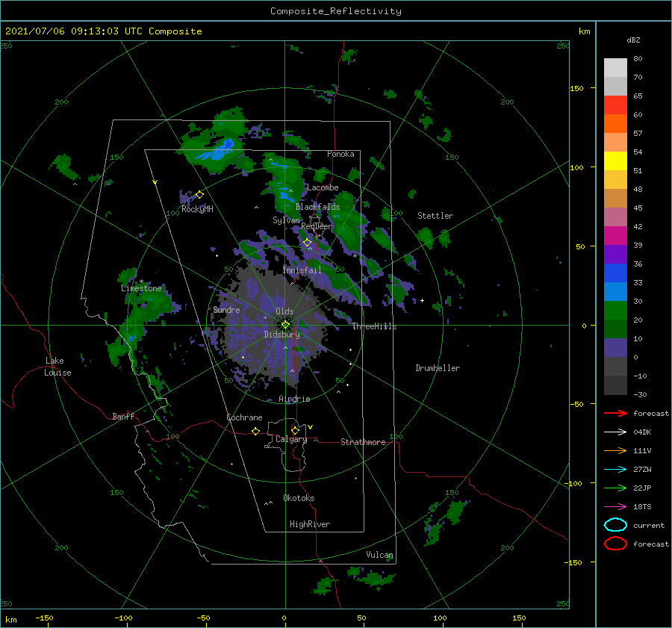Screen dimensions: 672x628
Task: Select the orange 111V arrow symbol
Action: pos(615,450)
